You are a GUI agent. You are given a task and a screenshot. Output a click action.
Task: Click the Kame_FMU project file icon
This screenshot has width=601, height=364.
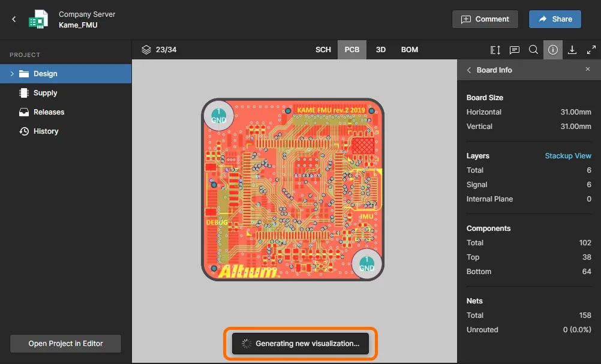pos(38,19)
